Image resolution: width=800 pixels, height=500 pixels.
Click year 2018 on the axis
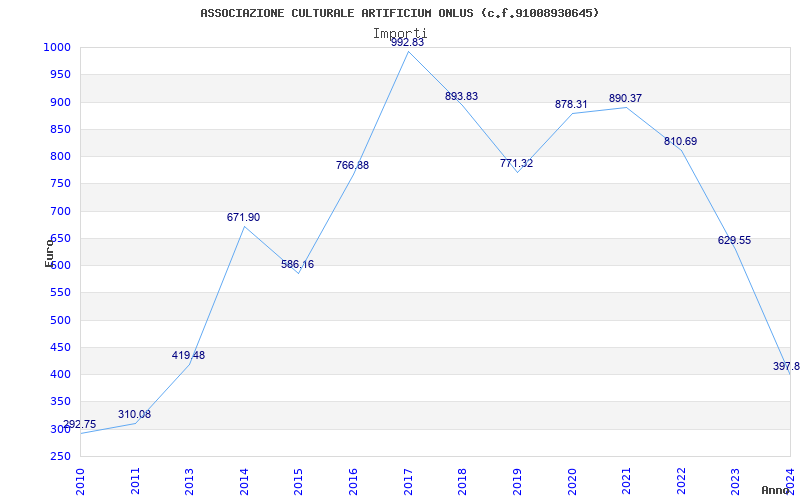[462, 481]
